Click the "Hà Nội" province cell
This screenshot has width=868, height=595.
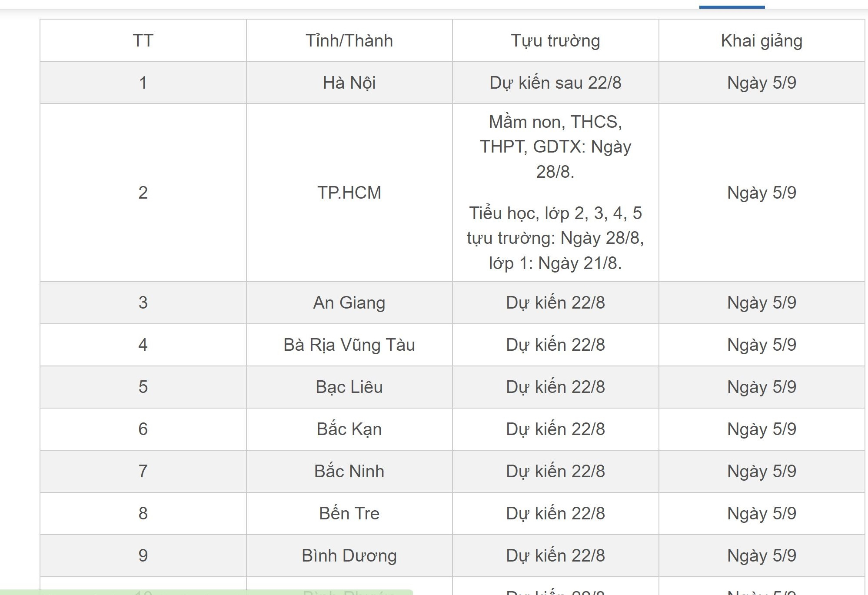pos(349,83)
